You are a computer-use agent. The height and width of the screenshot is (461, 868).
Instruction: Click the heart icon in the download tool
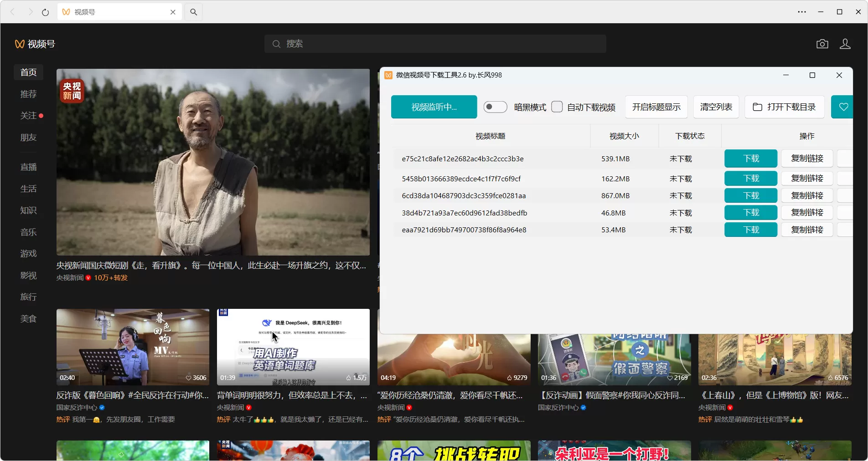(843, 107)
